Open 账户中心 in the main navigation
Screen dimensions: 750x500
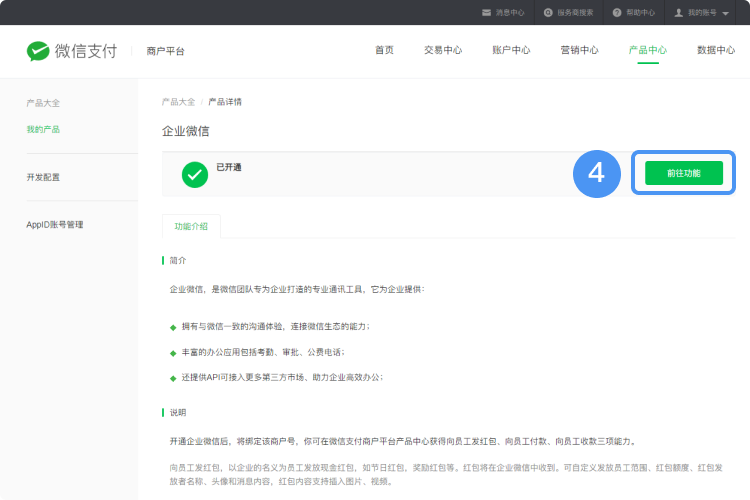click(511, 50)
